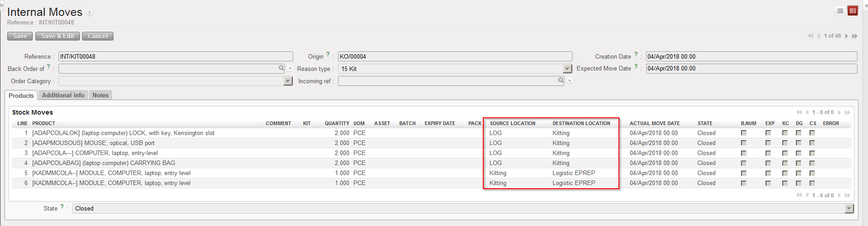Toggle B.NUM checkbox on line 1
The width and height of the screenshot is (868, 226).
point(744,133)
